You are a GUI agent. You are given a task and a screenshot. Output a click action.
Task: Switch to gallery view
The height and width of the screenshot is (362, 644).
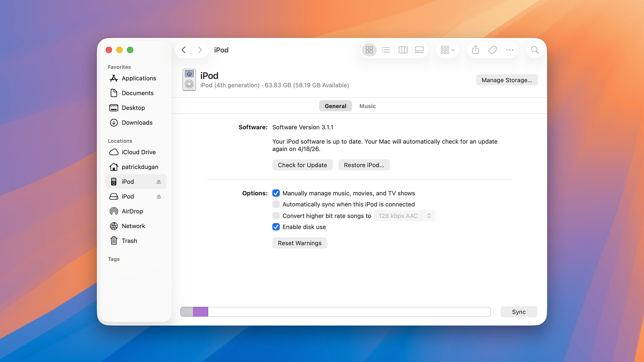[419, 50]
